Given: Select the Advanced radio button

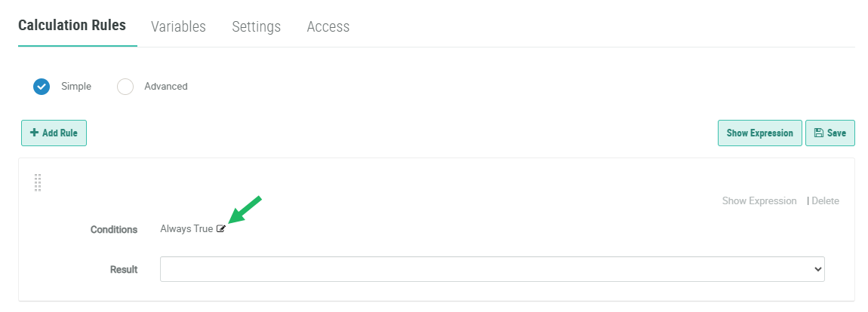Looking at the screenshot, I should click(x=125, y=87).
